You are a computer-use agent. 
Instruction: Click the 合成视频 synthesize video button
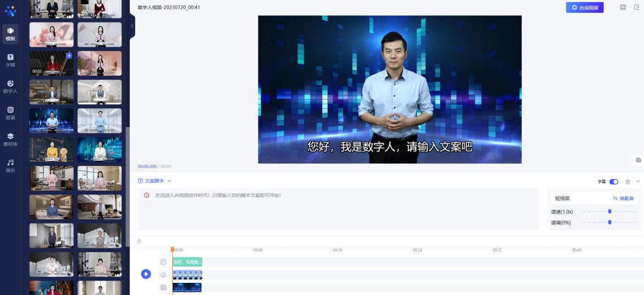click(x=585, y=7)
